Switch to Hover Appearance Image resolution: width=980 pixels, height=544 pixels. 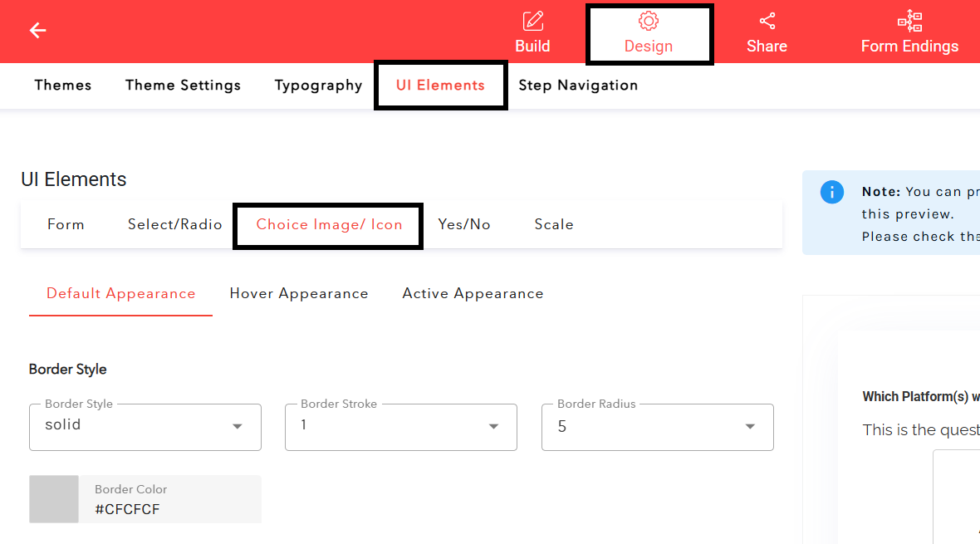pos(299,293)
